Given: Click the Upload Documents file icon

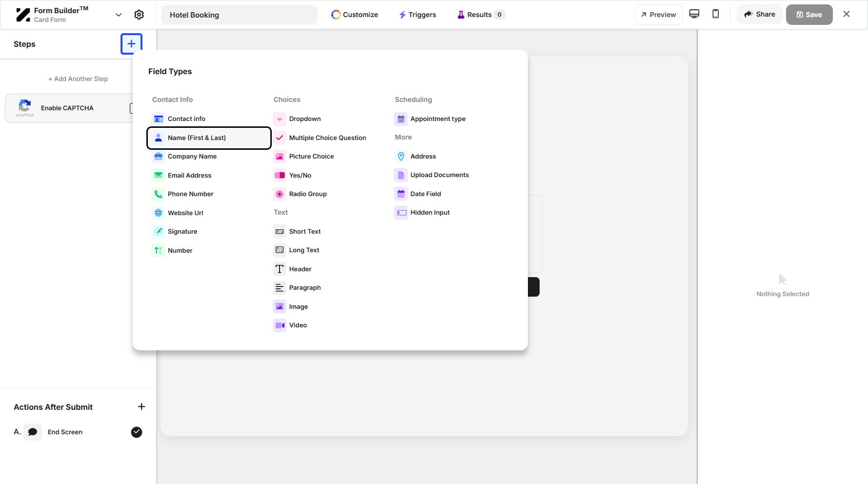Looking at the screenshot, I should coord(401,175).
